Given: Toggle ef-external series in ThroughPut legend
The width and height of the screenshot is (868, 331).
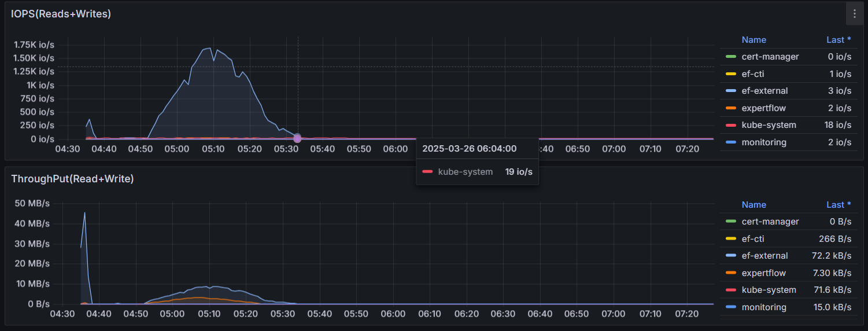Looking at the screenshot, I should click(x=764, y=256).
